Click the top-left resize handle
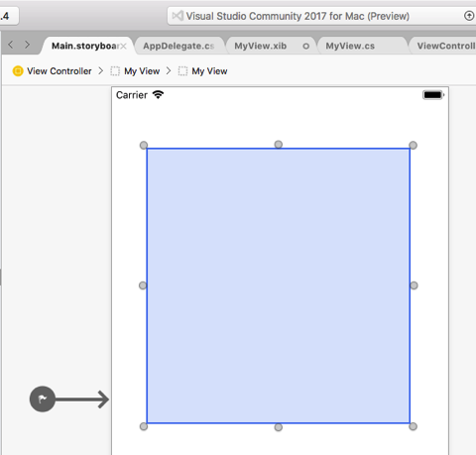Screen dimensions: 476x455 (x=144, y=145)
